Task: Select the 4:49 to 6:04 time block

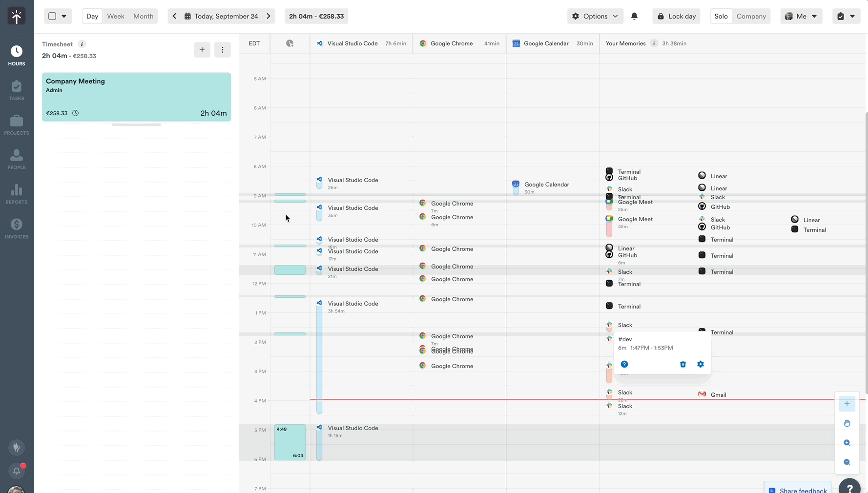Action: point(290,442)
